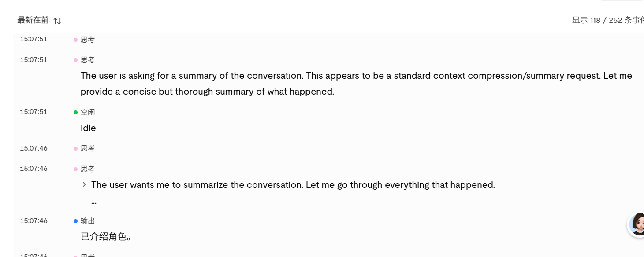Screen dimensions: 644x257
Task: Expand the 'The user wants me to summarize' thought
Action: [84, 184]
